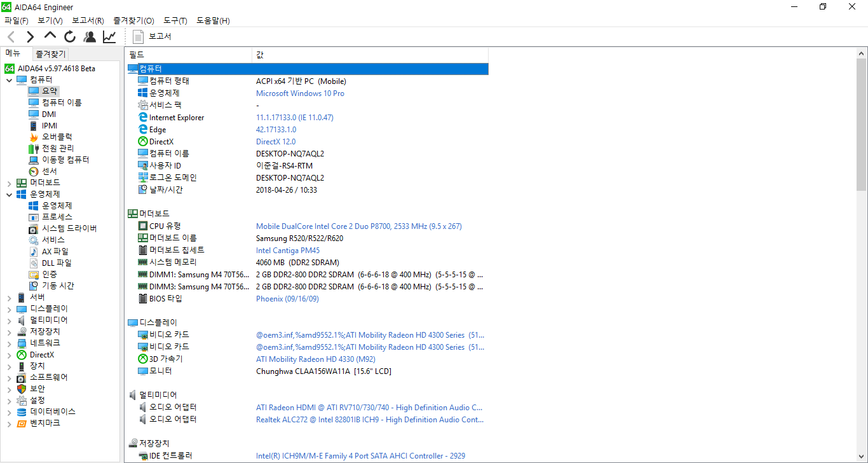Screen dimensions: 868x463
Task: Click the 보고서 report toolbar button
Action: click(153, 36)
